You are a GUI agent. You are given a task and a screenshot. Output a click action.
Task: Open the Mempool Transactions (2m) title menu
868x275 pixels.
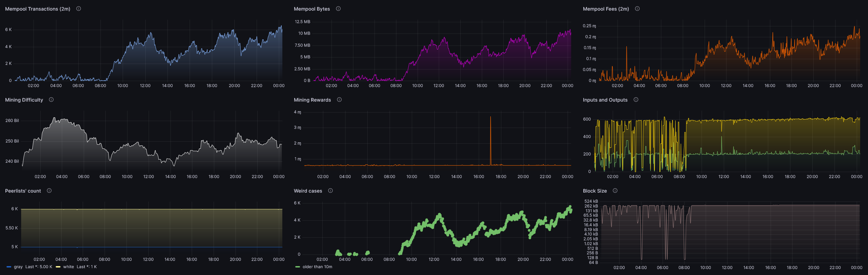tap(38, 9)
